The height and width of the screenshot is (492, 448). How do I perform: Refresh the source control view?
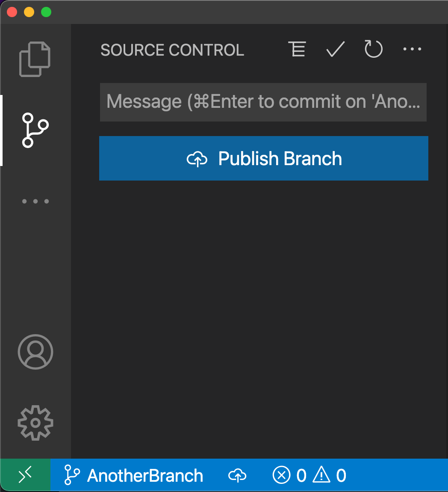(x=373, y=49)
